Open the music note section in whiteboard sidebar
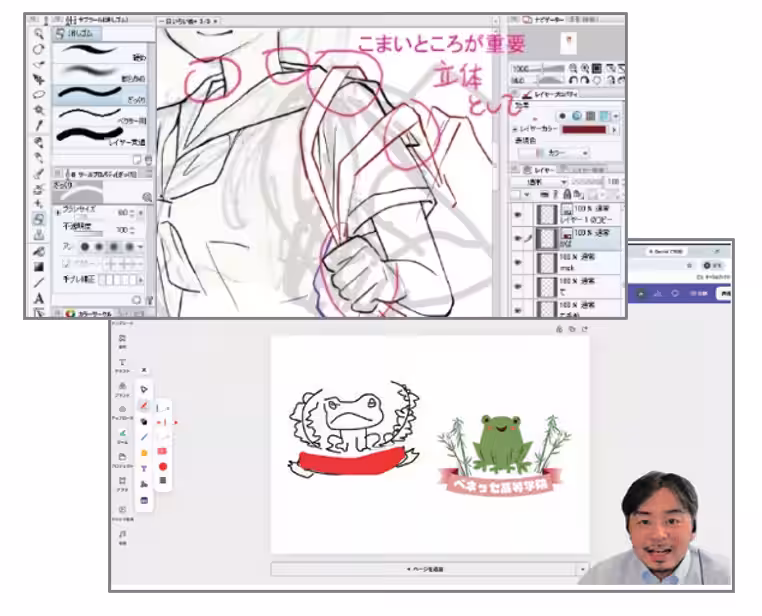Image resolution: width=762 pixels, height=616 pixels. point(122,537)
